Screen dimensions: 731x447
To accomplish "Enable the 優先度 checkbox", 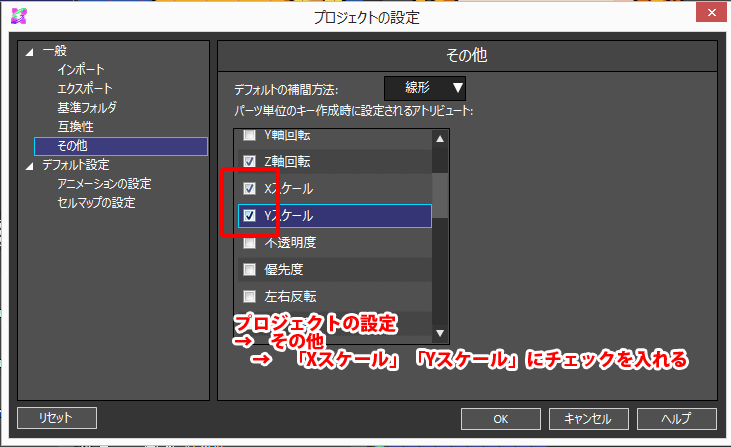I will click(x=249, y=269).
